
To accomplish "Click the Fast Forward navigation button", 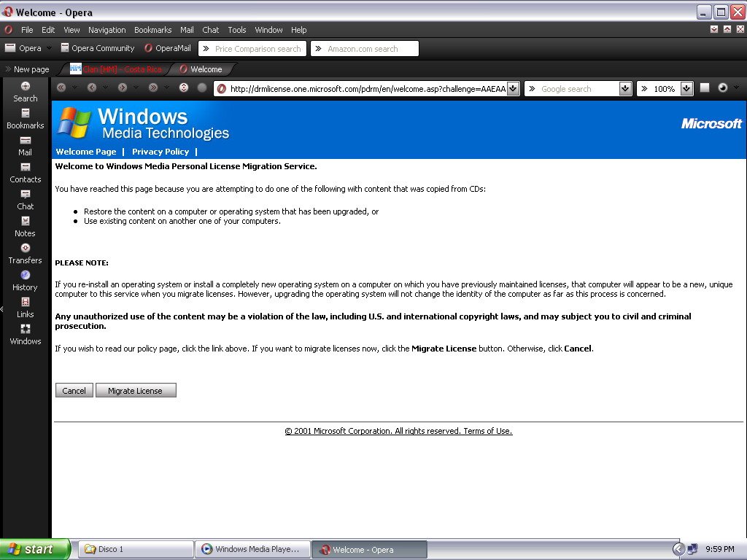I will pyautogui.click(x=152, y=87).
